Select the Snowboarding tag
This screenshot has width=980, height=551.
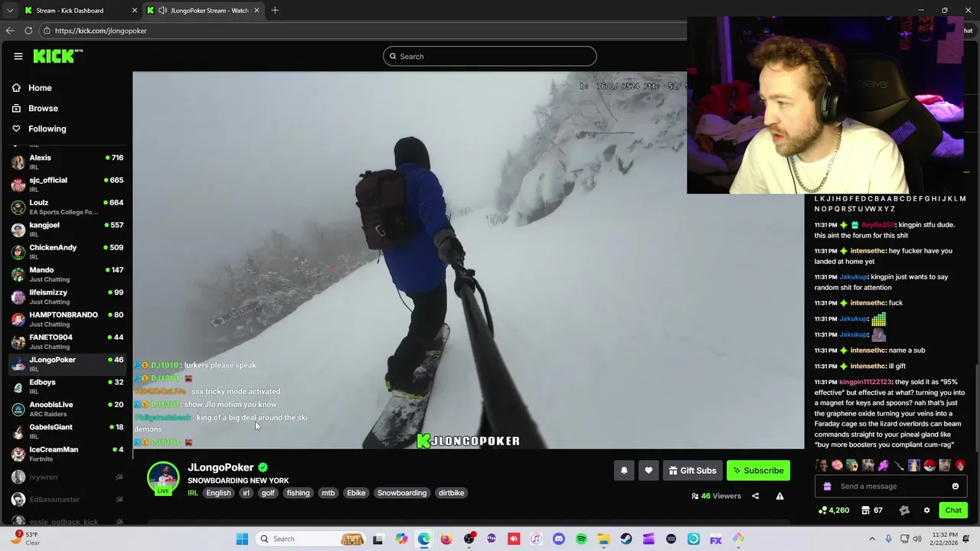402,493
